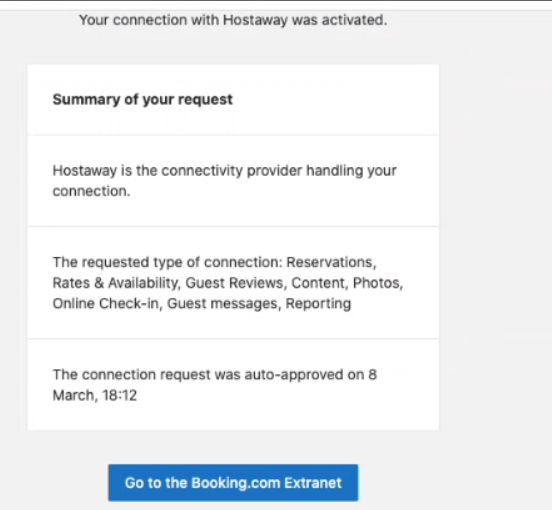Click the 'Your connection with Hostaway was activated' message

[233, 20]
